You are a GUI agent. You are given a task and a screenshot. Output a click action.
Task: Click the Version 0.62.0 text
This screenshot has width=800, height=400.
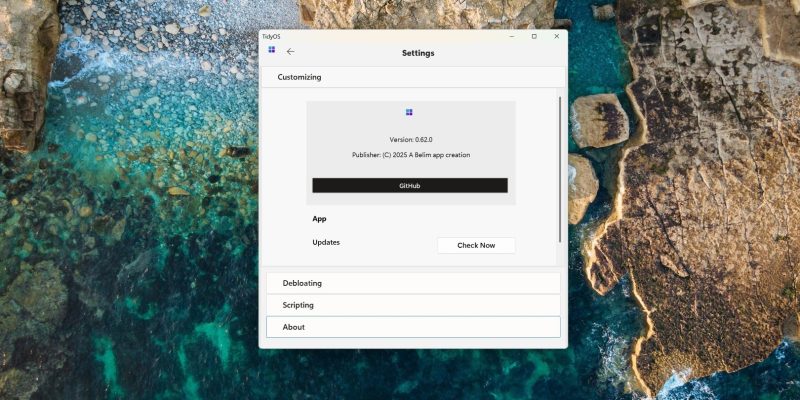point(410,140)
